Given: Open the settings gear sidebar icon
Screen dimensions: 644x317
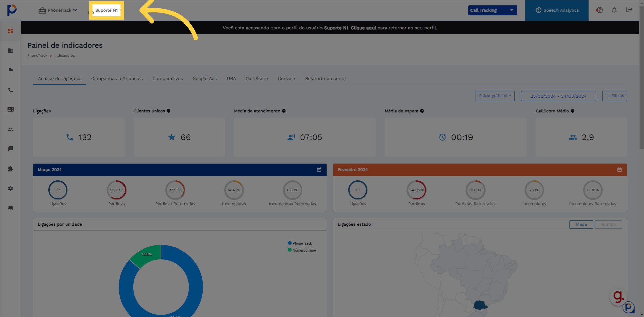Looking at the screenshot, I should pyautogui.click(x=11, y=188).
